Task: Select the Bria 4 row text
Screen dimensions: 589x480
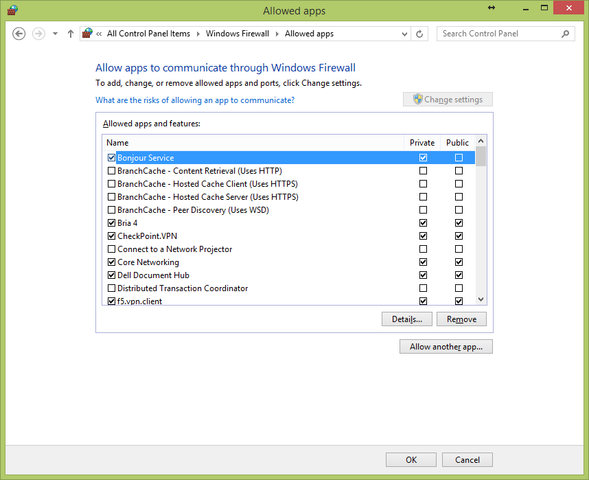Action: pos(127,223)
